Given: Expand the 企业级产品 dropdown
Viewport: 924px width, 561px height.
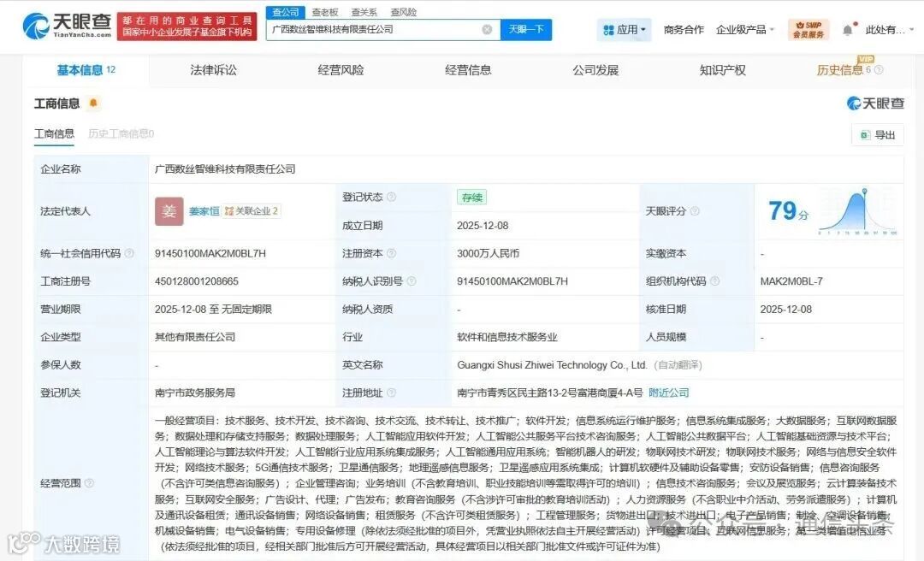Looking at the screenshot, I should 745,29.
